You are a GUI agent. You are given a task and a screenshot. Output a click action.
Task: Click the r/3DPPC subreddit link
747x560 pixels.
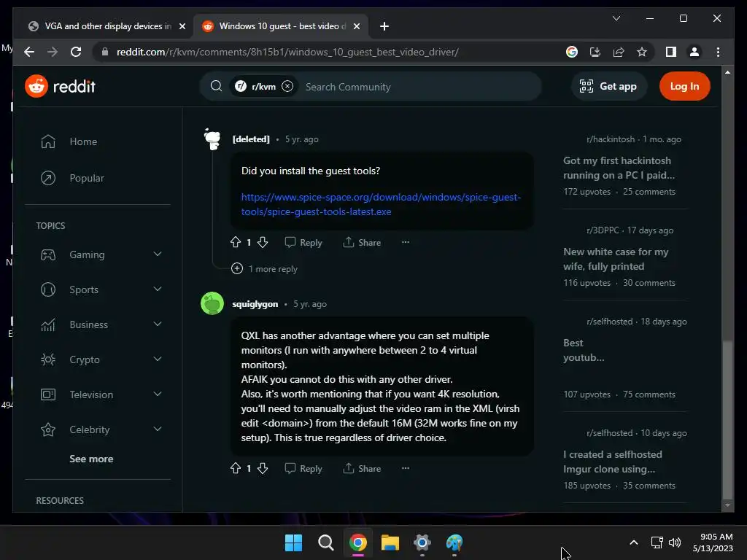pos(603,230)
